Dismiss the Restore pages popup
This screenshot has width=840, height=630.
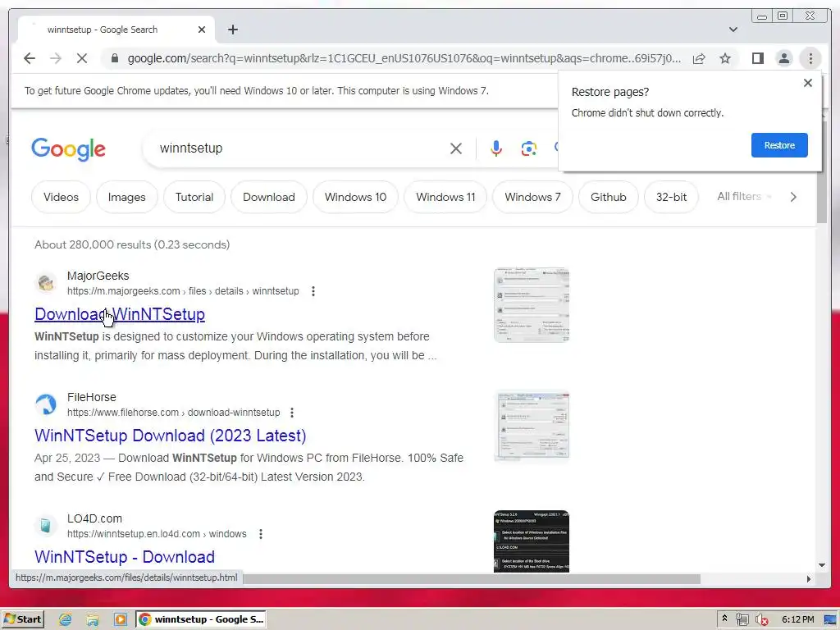(808, 83)
